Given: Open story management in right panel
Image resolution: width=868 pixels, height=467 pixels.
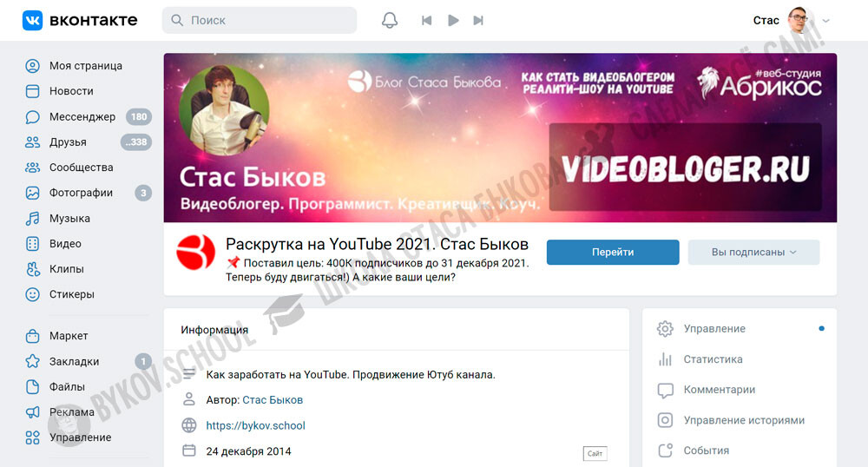Looking at the screenshot, I should [744, 420].
